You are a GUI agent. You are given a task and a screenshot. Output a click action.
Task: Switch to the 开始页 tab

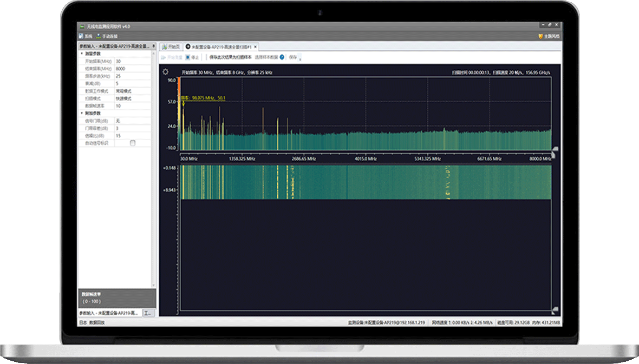171,47
